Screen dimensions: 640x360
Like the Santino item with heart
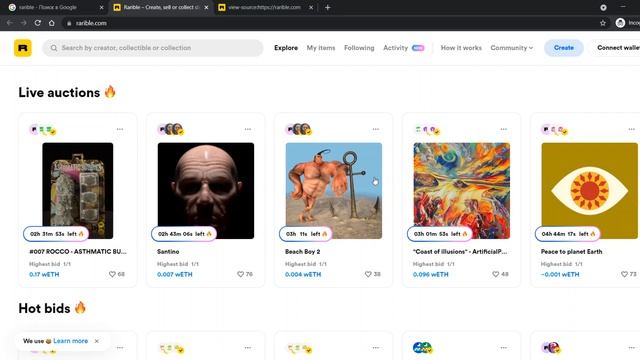[240, 274]
